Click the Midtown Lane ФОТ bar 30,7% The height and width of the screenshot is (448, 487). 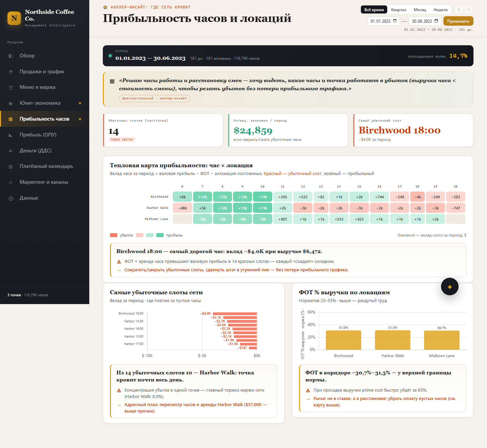click(442, 340)
